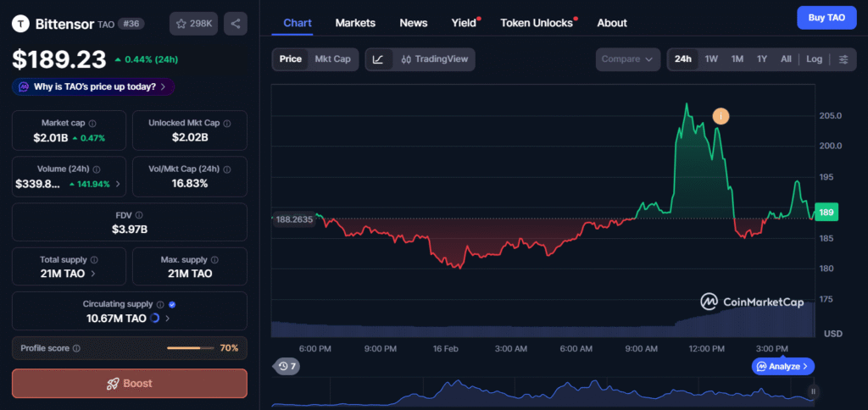Click the history clock icon with 7

click(x=286, y=366)
